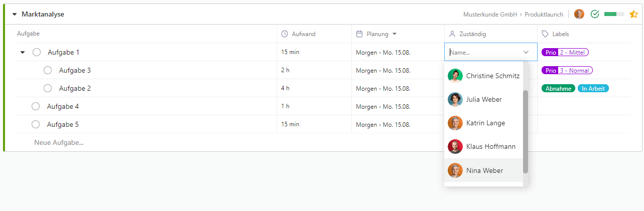Check off Aufgabe 3 circle
The width and height of the screenshot is (644, 211).
48,70
